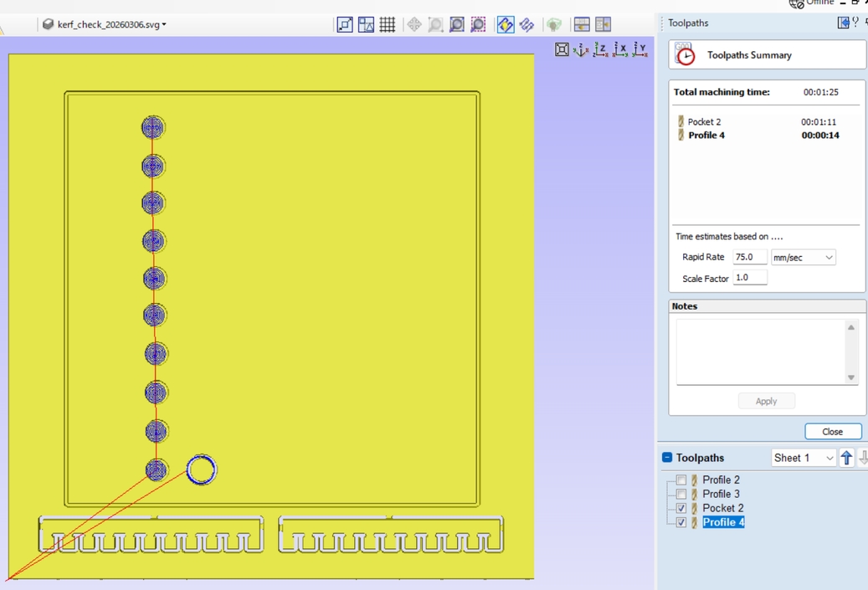Enable the Profile 2 toolpath checkbox
This screenshot has width=868, height=590.
(x=681, y=480)
